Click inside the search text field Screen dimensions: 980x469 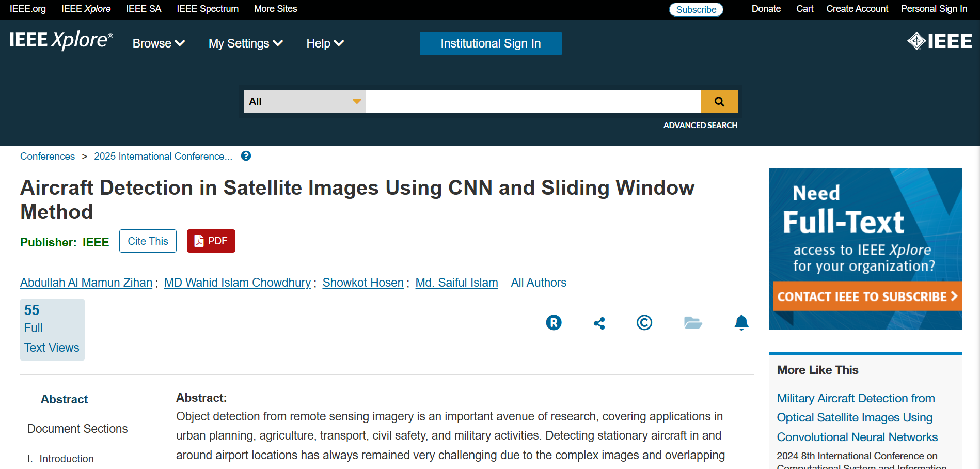tap(533, 102)
